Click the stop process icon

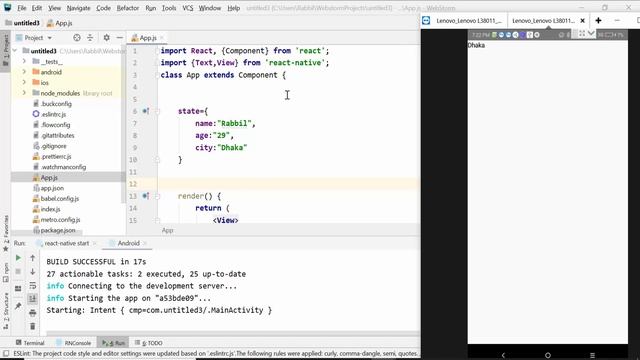point(18,271)
